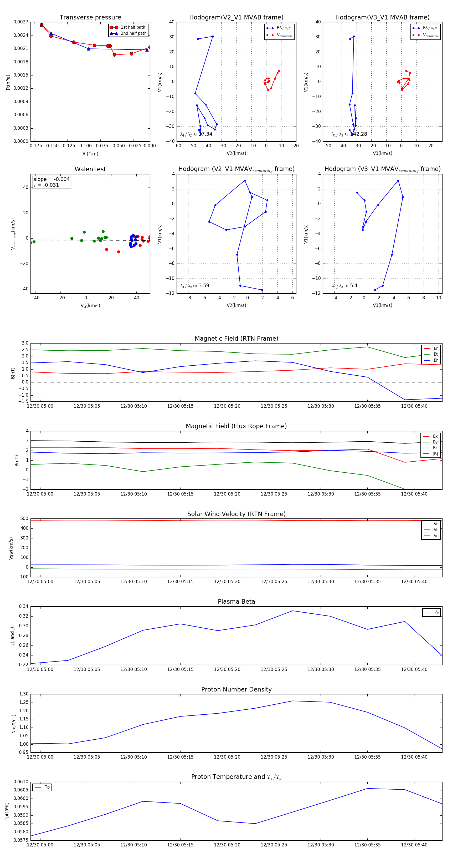Select the "Hodogram(V3_V1 MVAB frame)" title

tap(382, 18)
